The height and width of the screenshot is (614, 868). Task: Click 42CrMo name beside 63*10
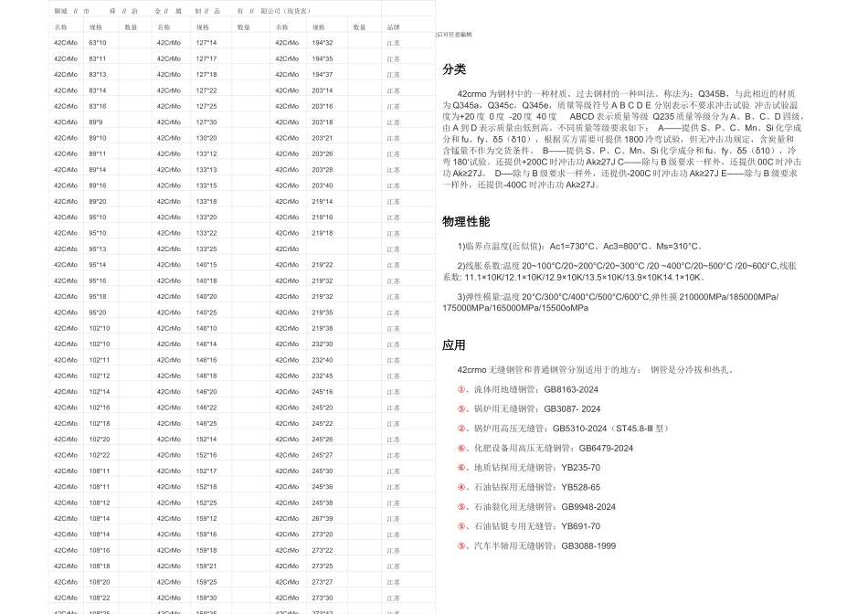(x=66, y=43)
